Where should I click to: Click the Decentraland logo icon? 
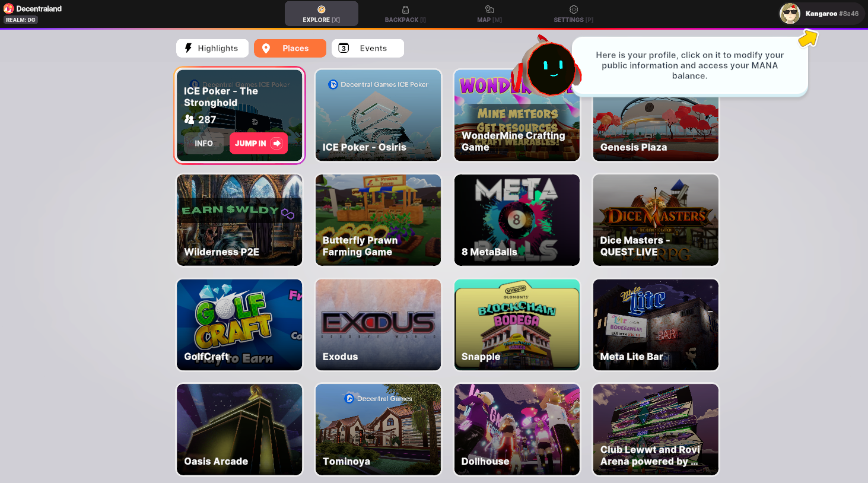[x=9, y=9]
